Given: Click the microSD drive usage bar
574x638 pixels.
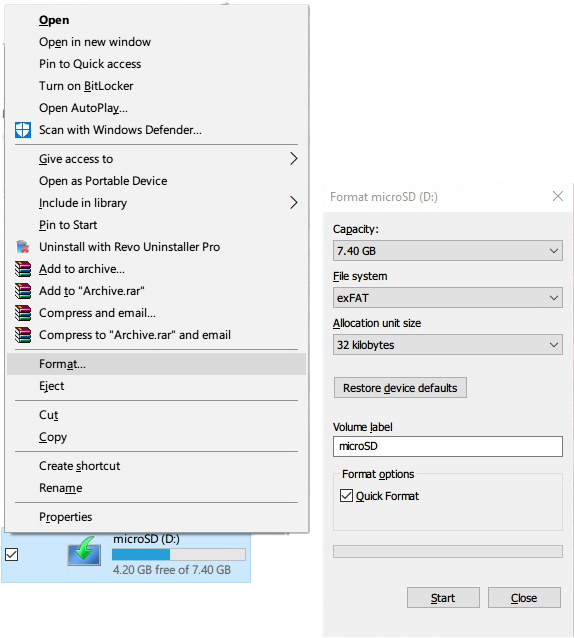Looking at the screenshot, I should (179, 554).
